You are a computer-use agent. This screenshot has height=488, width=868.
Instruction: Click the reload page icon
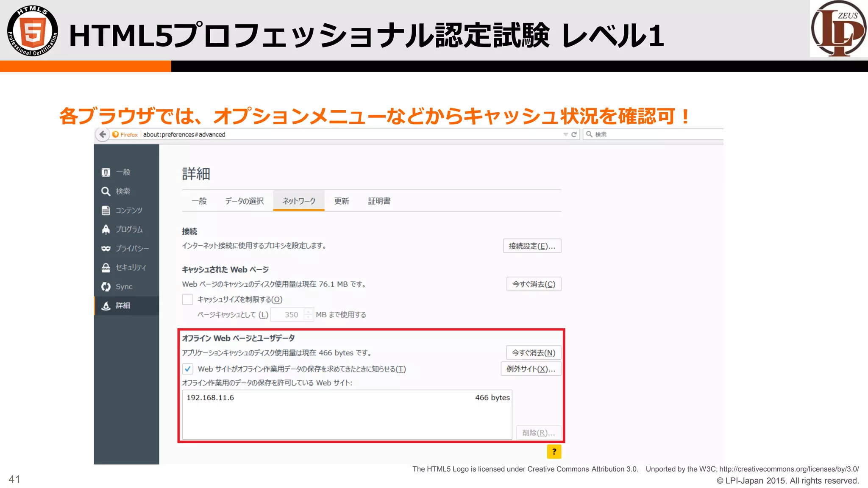[574, 134]
